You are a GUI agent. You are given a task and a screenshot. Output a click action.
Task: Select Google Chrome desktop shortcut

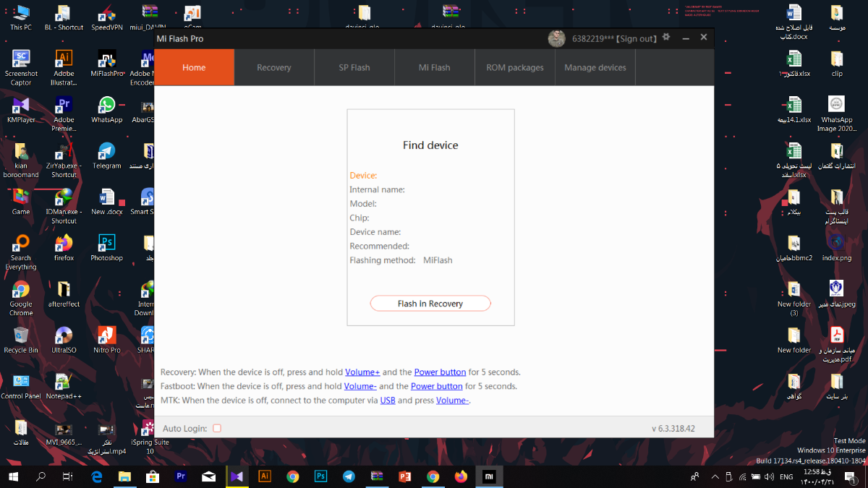(x=21, y=299)
